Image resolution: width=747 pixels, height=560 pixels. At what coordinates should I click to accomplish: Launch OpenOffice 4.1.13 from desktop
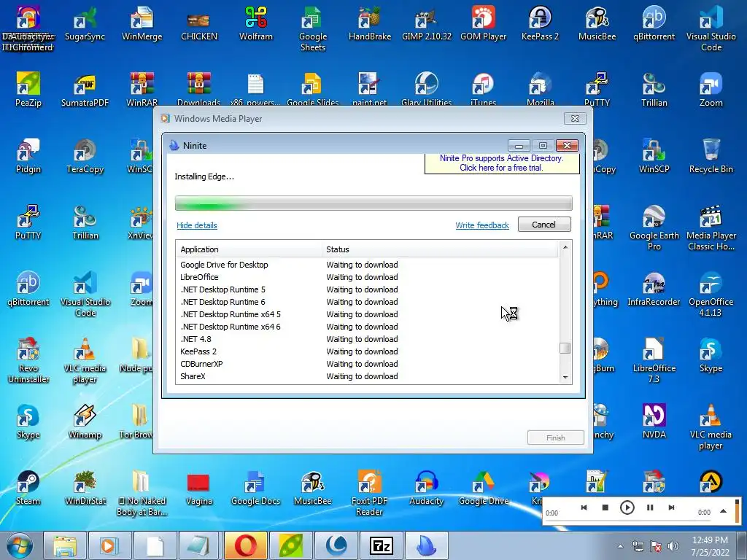point(711,295)
